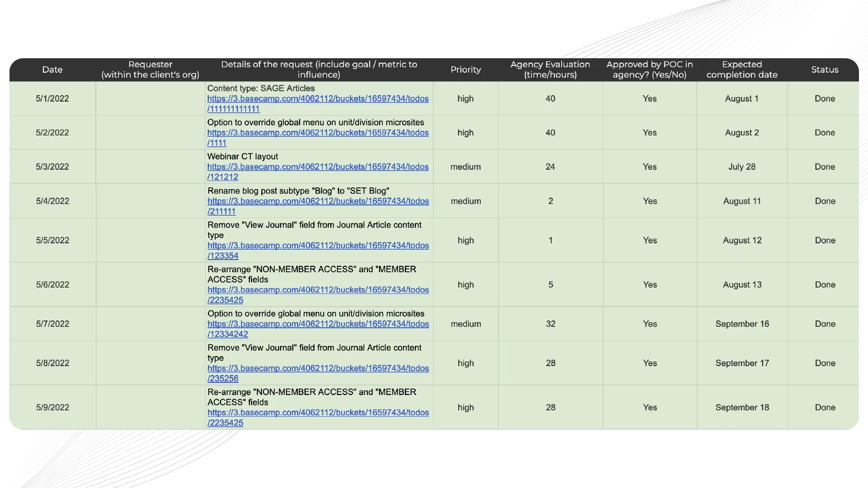This screenshot has width=868, height=488.
Task: Click the Details of the request header
Action: point(319,70)
